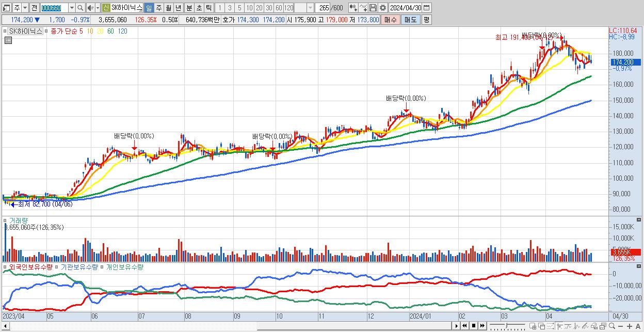Click the stock search magnifier icon

80,8
